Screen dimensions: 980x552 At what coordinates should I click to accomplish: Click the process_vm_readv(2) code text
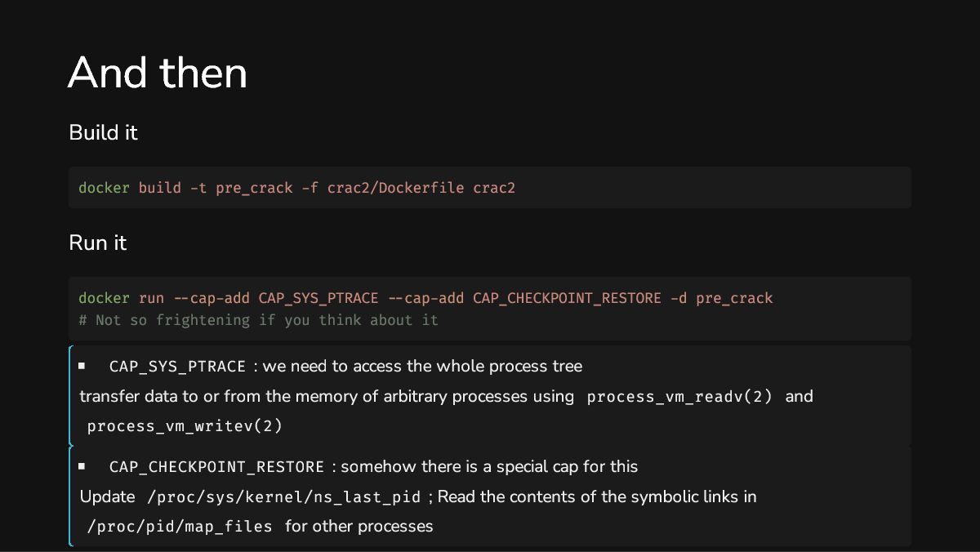679,397
